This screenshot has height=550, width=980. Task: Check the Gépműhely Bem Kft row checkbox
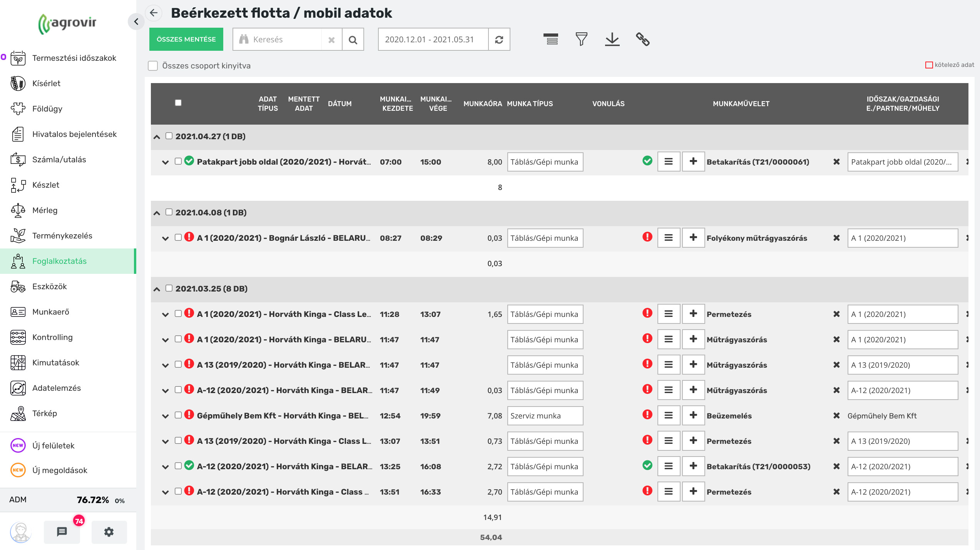coord(178,415)
